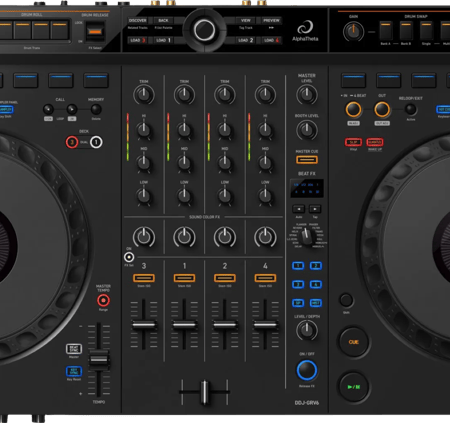Toggle left deck MASTER TEMPO button
This screenshot has width=450, height=423.
(x=103, y=300)
